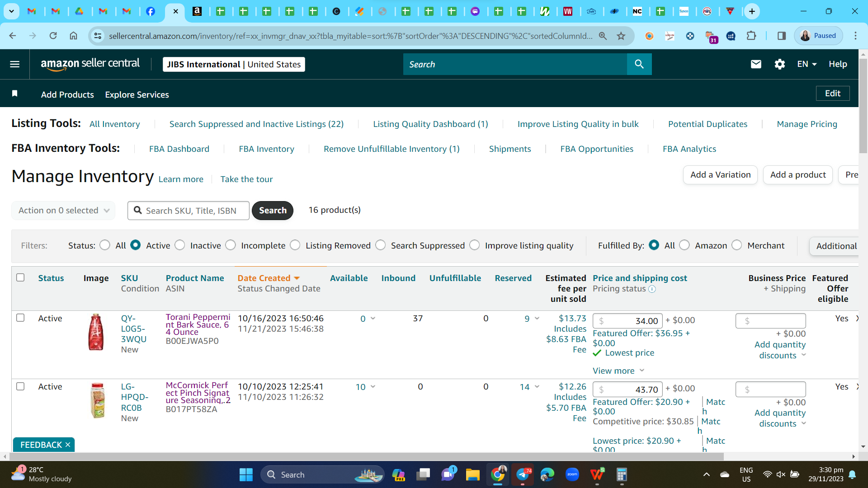Expand Reserved 9 details arrow
The image size is (868, 488).
click(537, 319)
